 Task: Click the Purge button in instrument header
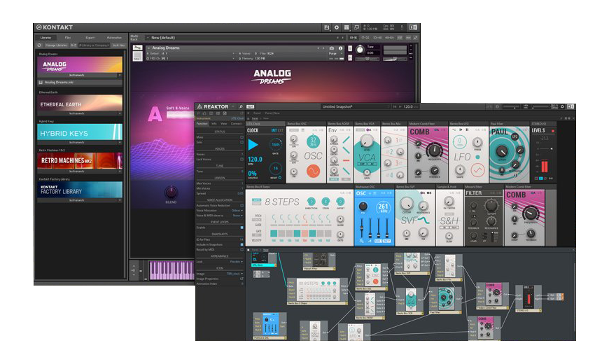333,54
